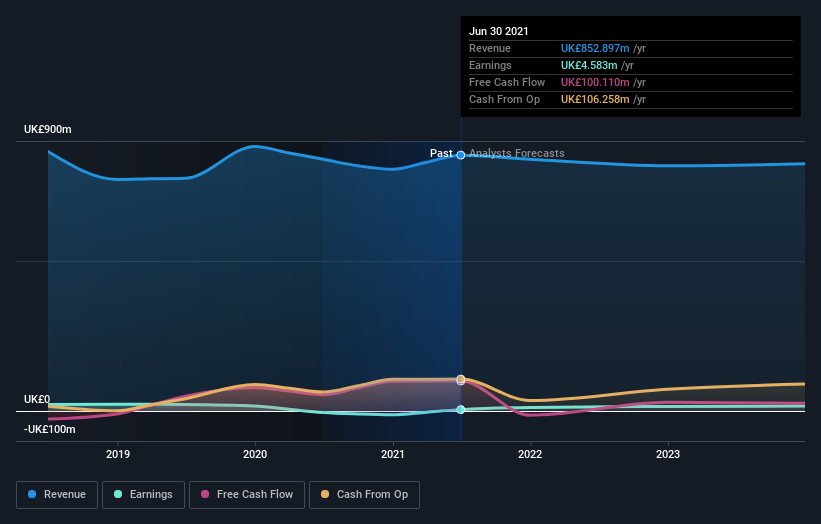Click the Analysts Forecasts label
Viewport: 821px width, 524px height.
517,153
